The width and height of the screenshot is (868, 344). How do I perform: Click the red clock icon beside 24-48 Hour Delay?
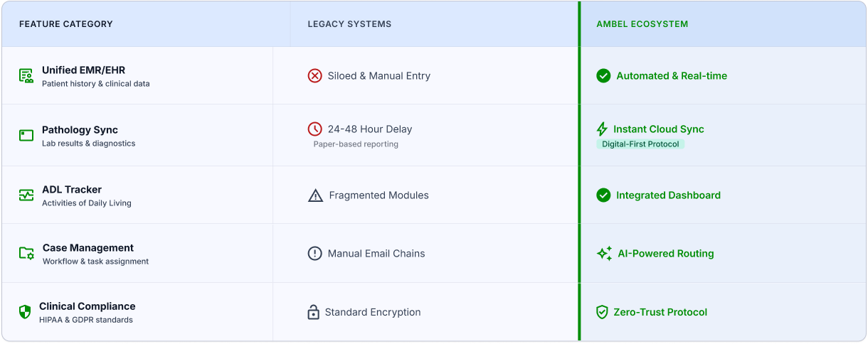314,129
